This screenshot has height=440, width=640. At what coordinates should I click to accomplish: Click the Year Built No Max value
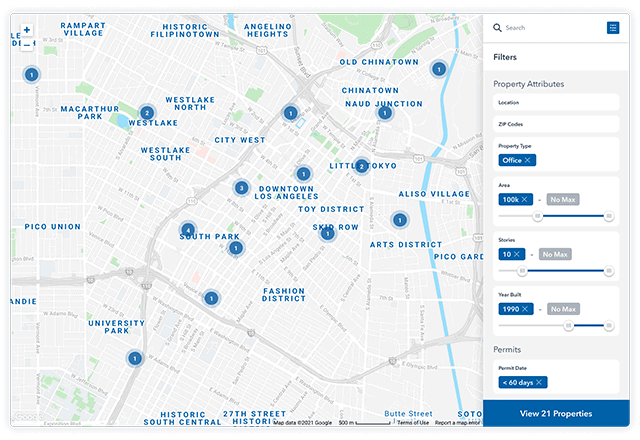click(x=563, y=309)
